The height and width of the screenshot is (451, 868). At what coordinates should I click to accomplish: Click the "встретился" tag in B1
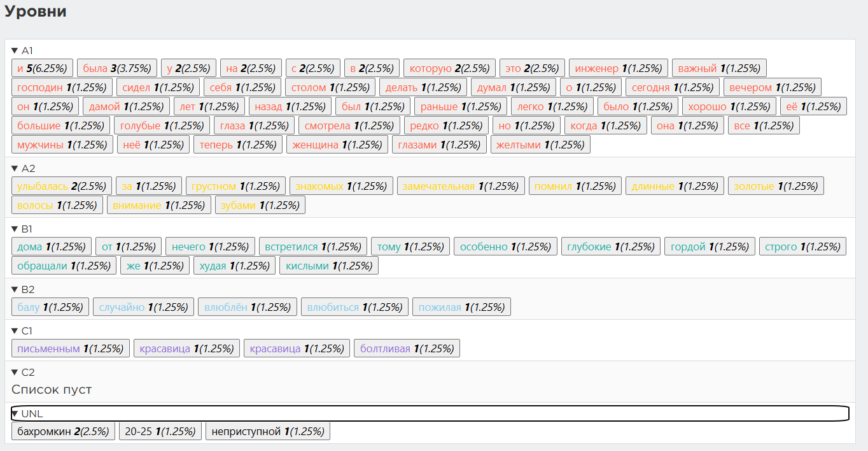click(x=312, y=247)
